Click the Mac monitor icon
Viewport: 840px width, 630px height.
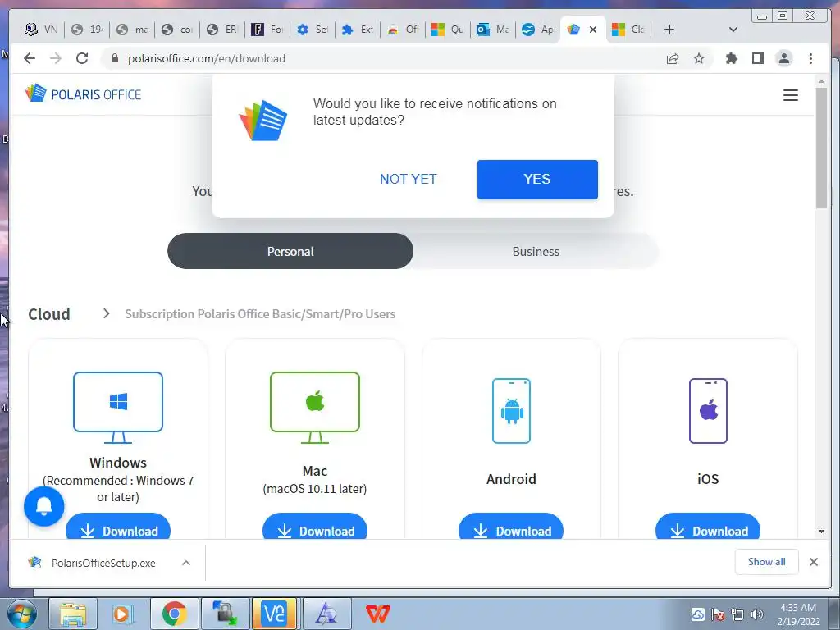pyautogui.click(x=315, y=407)
